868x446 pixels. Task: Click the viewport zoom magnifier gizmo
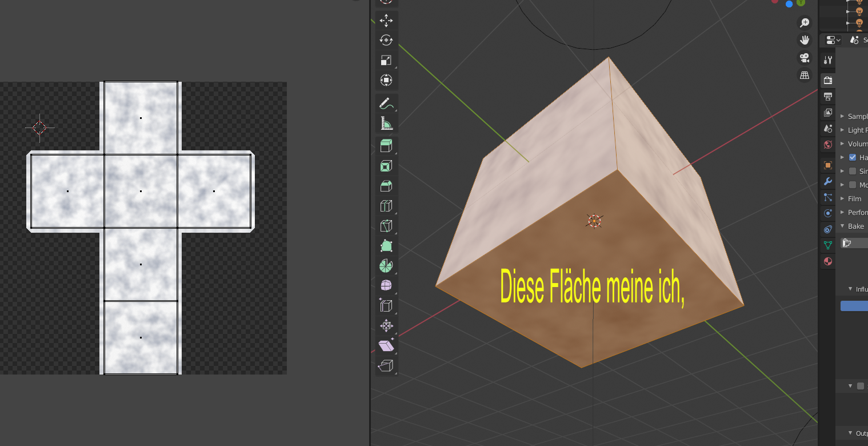pyautogui.click(x=805, y=23)
